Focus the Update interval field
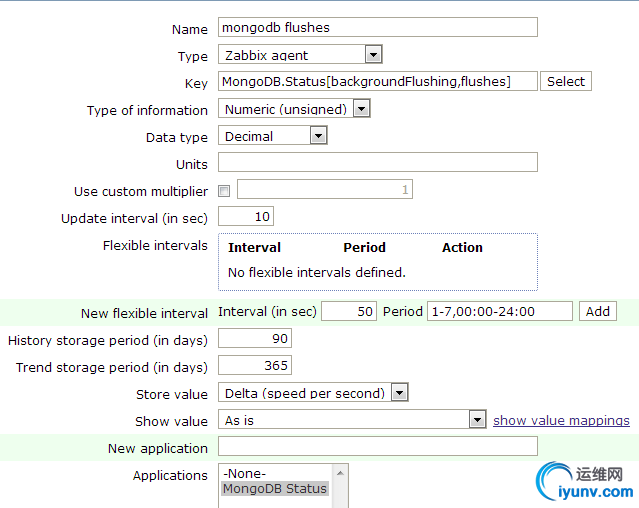 tap(245, 217)
